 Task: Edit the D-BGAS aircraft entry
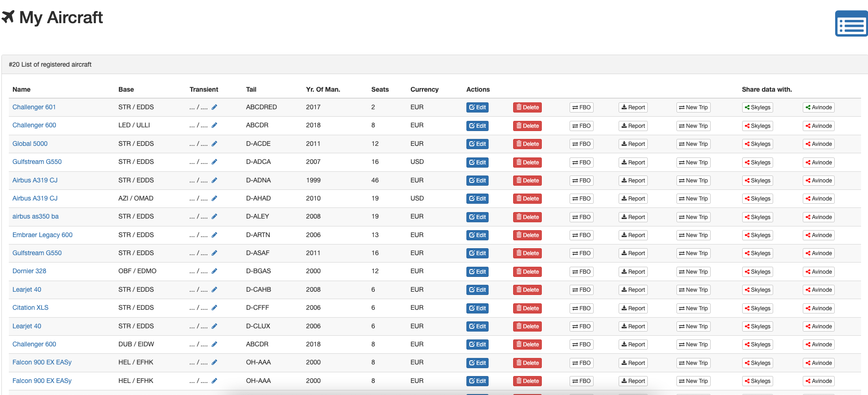point(477,272)
